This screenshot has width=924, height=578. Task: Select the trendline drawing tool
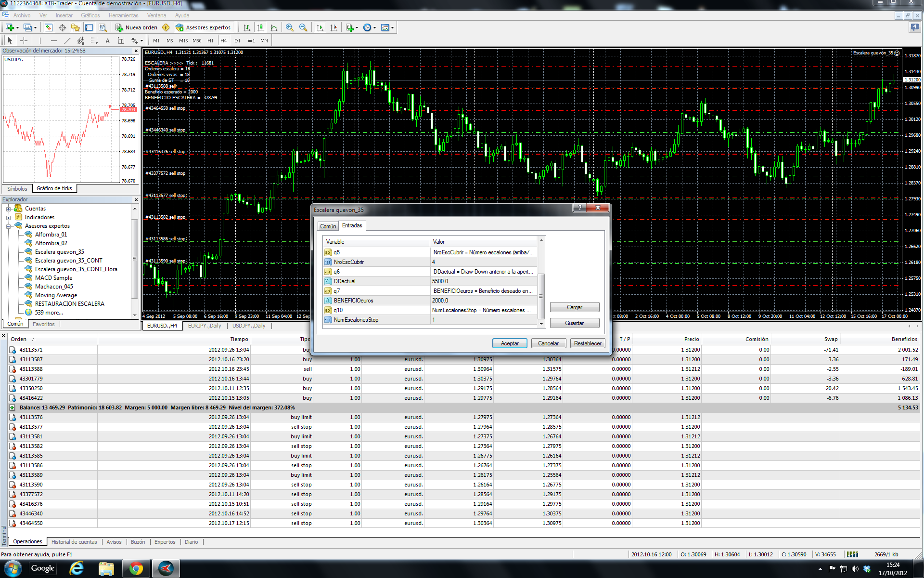(x=67, y=40)
